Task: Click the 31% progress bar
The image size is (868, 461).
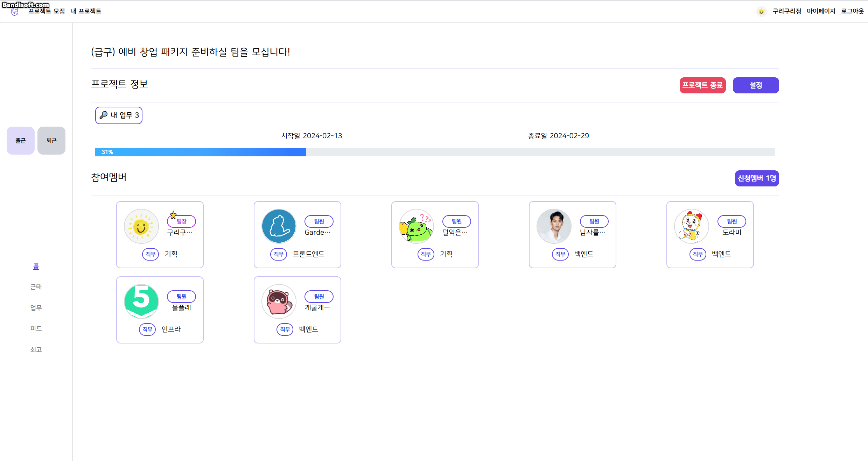Action: (200, 152)
